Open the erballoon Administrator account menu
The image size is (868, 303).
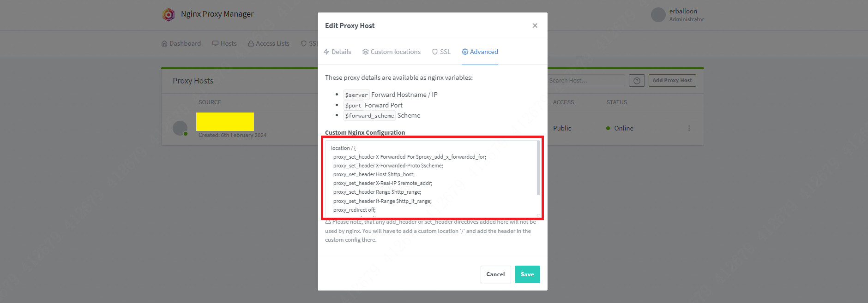686,15
